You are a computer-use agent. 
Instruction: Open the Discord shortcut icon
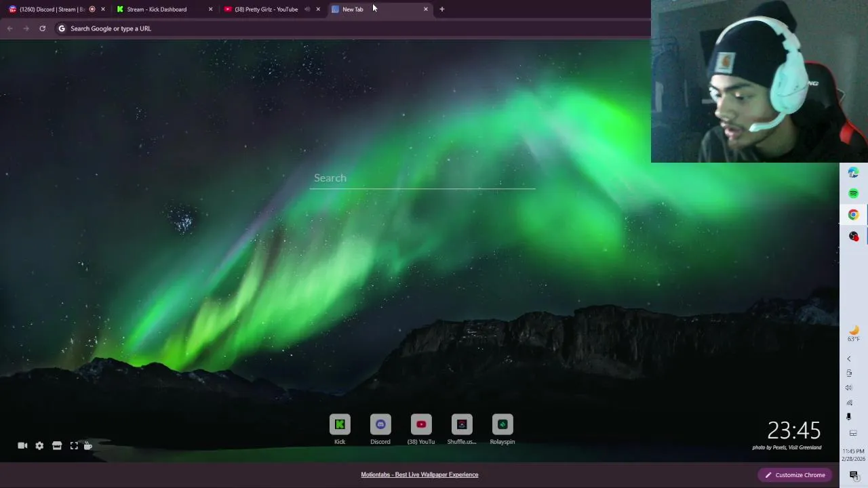[x=380, y=424]
